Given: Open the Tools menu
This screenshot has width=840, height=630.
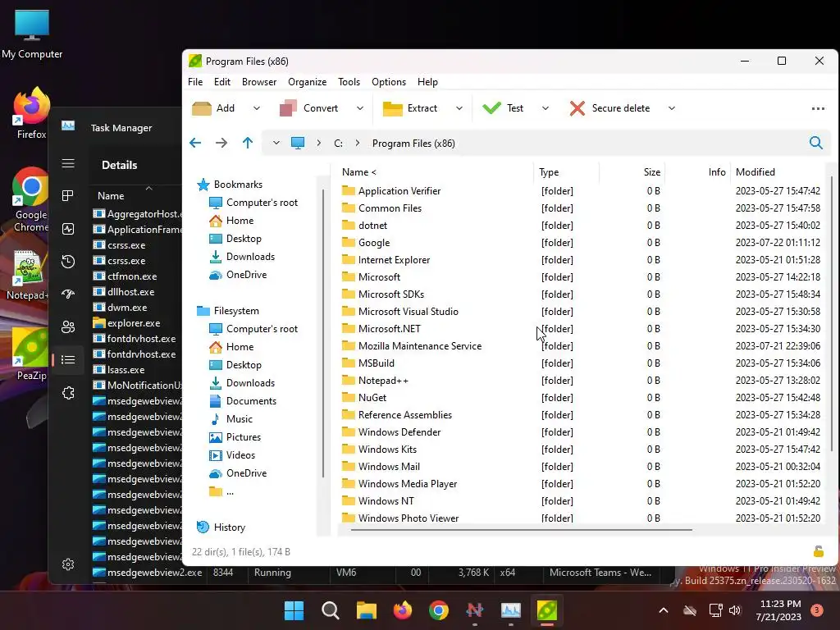Looking at the screenshot, I should click(349, 82).
